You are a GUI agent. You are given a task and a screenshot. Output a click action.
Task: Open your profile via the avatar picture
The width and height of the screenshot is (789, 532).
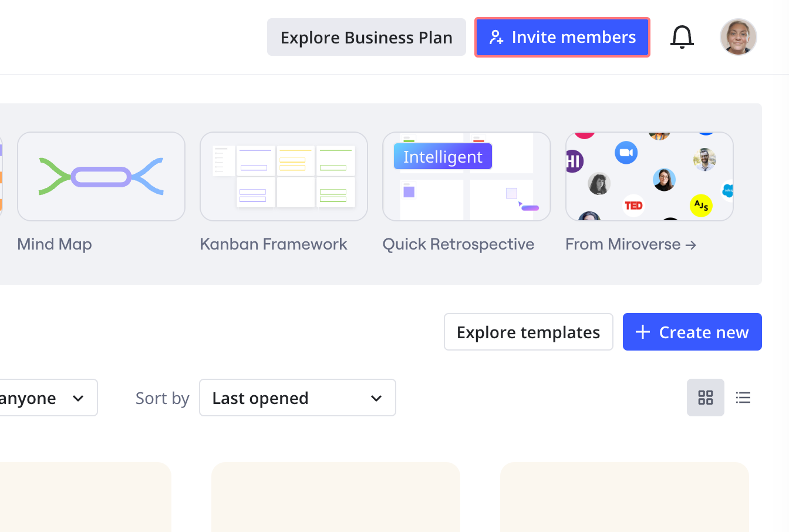738,36
